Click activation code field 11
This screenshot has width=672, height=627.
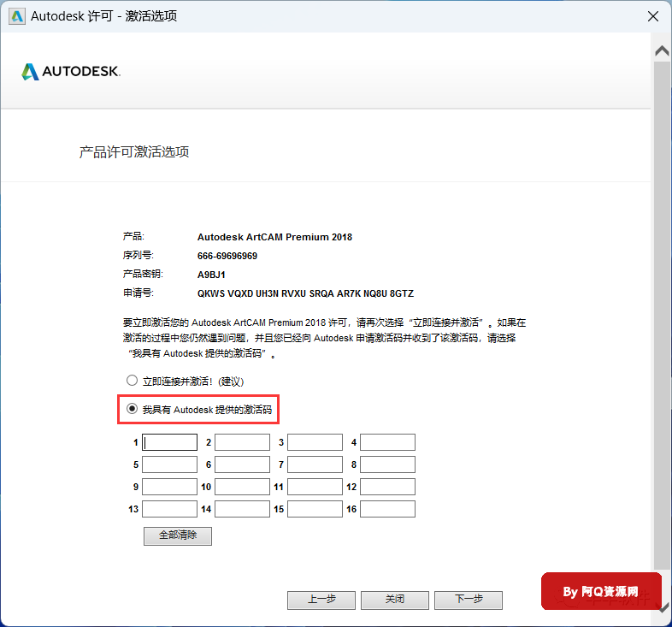(315, 487)
